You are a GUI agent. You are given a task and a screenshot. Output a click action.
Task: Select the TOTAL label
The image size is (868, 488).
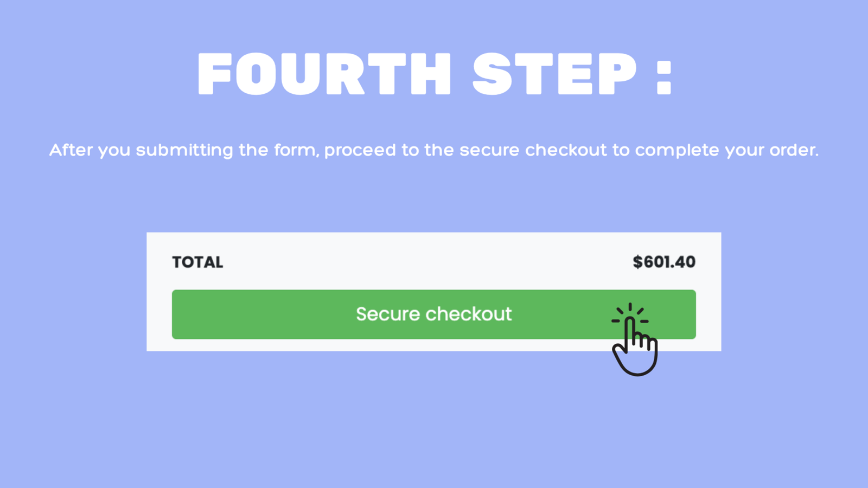point(197,262)
